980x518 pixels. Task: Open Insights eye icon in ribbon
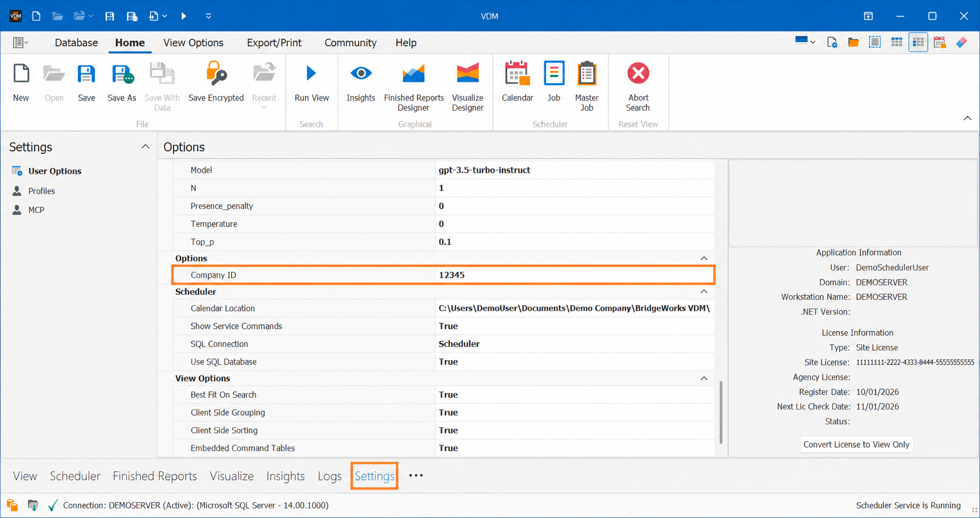coord(361,73)
